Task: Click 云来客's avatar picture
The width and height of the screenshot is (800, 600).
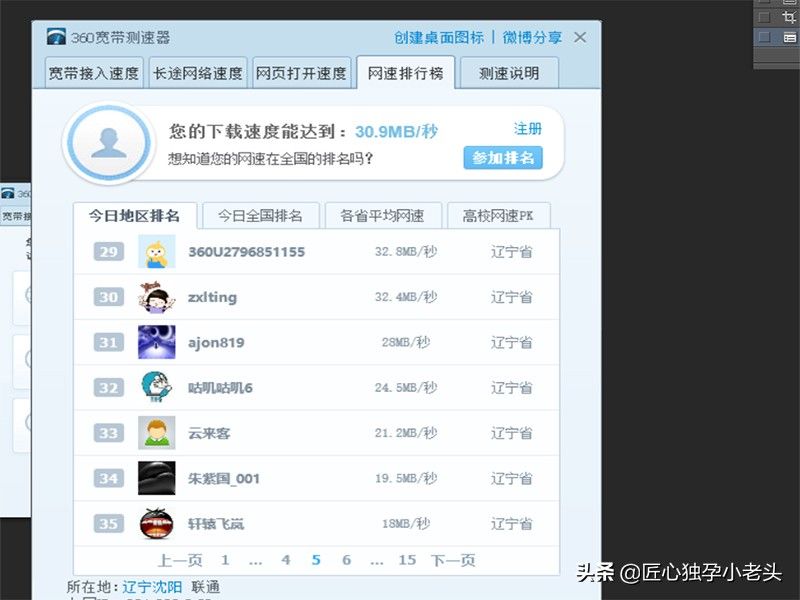Action: (x=157, y=433)
